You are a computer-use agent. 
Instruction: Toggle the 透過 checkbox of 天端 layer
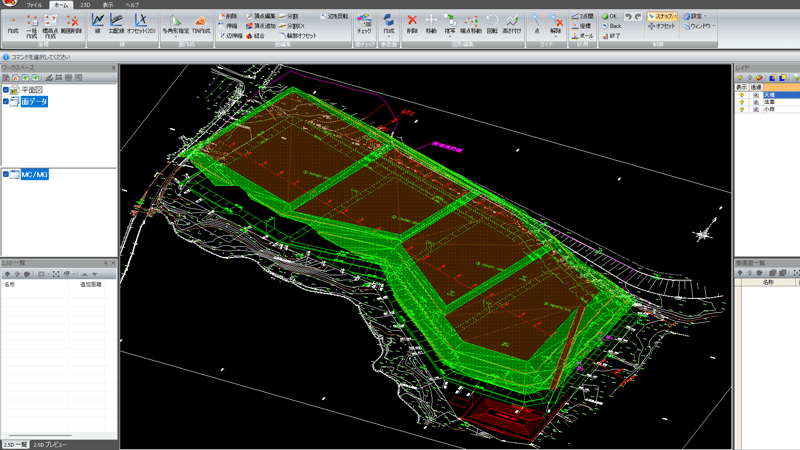pyautogui.click(x=756, y=95)
